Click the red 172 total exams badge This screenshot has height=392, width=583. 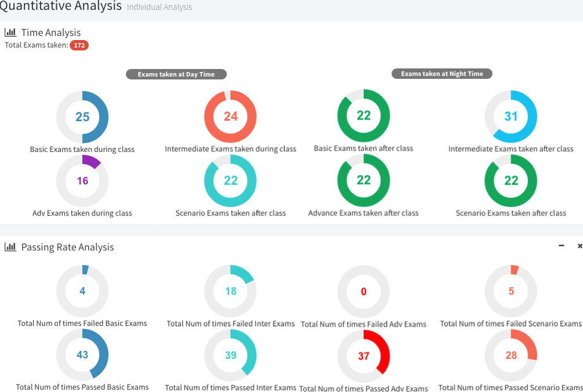[79, 45]
